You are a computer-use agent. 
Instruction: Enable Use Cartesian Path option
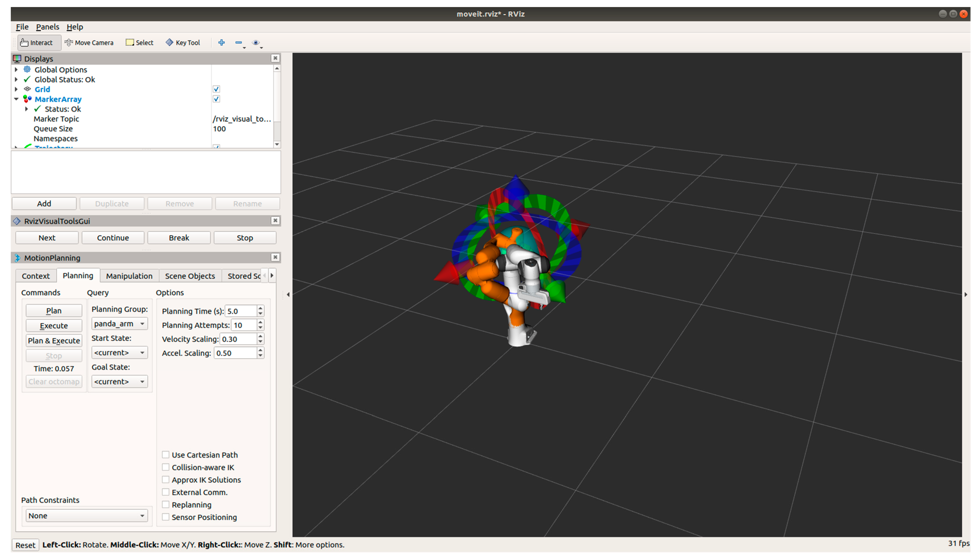point(166,455)
